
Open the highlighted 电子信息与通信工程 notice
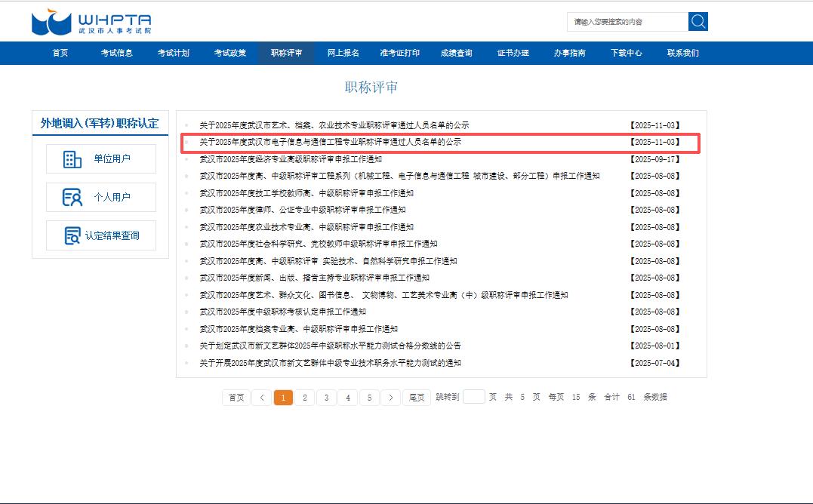(330, 142)
